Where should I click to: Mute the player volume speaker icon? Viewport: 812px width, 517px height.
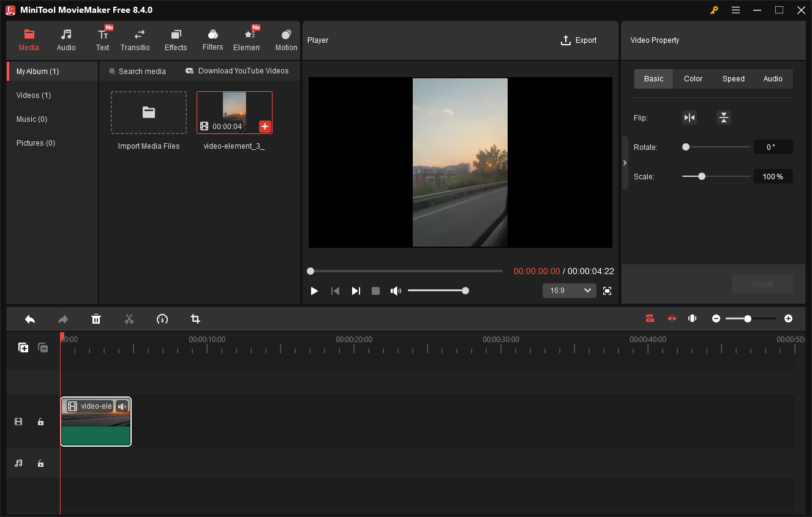(x=396, y=291)
